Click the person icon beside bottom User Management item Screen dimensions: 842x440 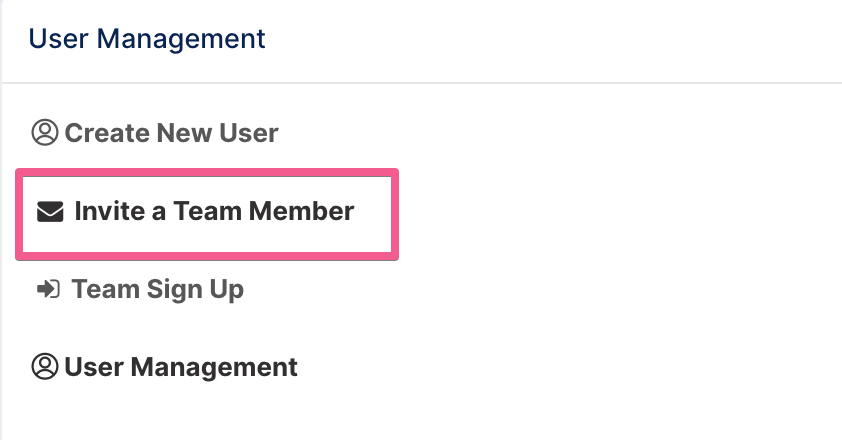pyautogui.click(x=45, y=366)
